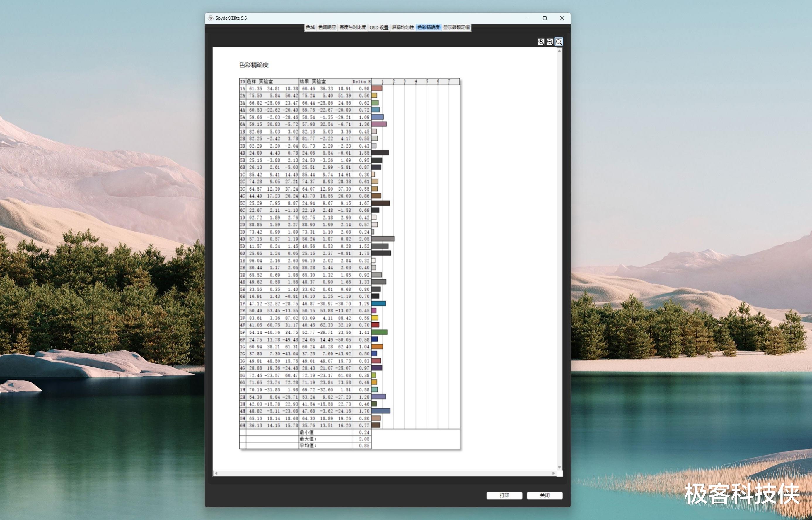Select the 亮度与对比度 tab

pyautogui.click(x=352, y=27)
